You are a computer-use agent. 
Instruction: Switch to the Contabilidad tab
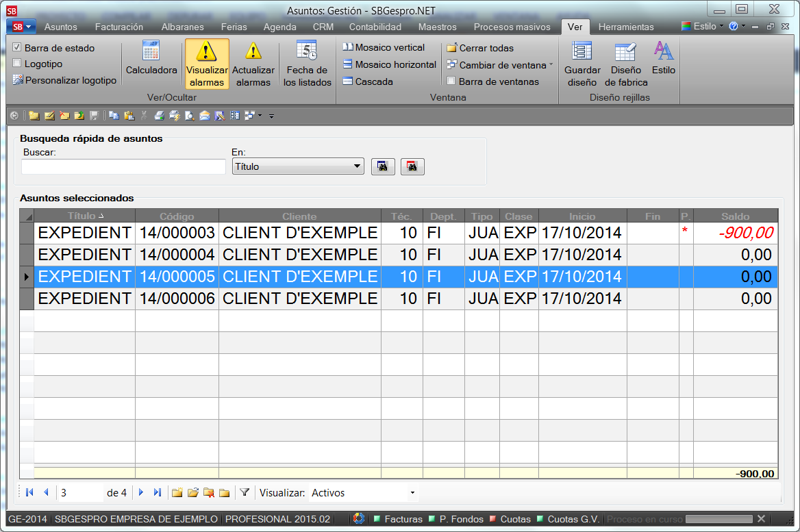375,27
